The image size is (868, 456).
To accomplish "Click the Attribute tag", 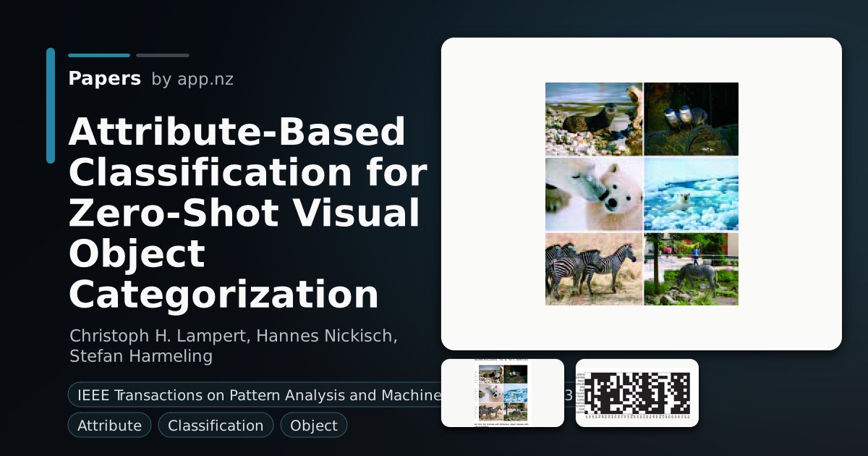I will (109, 425).
